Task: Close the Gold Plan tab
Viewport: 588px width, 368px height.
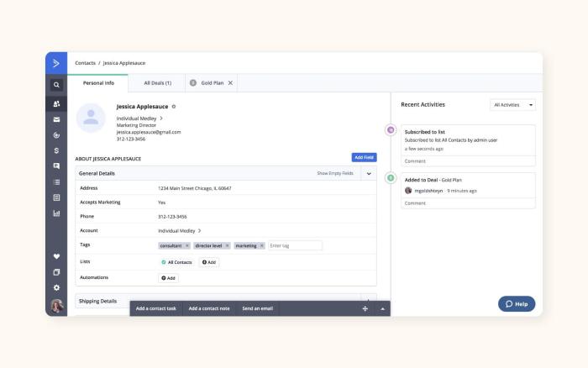Action: tap(230, 83)
